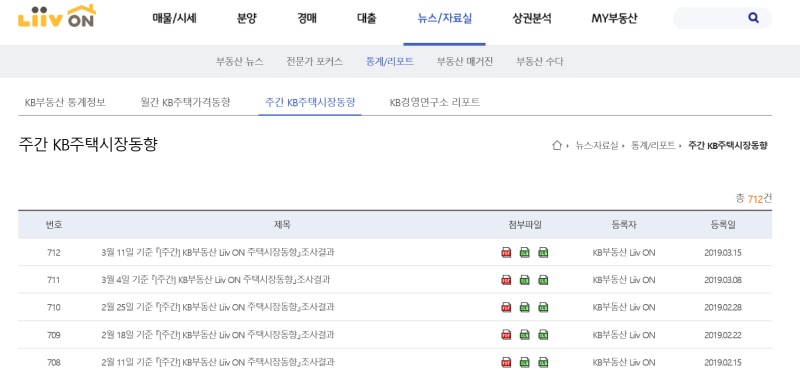This screenshot has width=800, height=372.
Task: Go to 부동산 수다 submenu
Action: click(x=540, y=62)
